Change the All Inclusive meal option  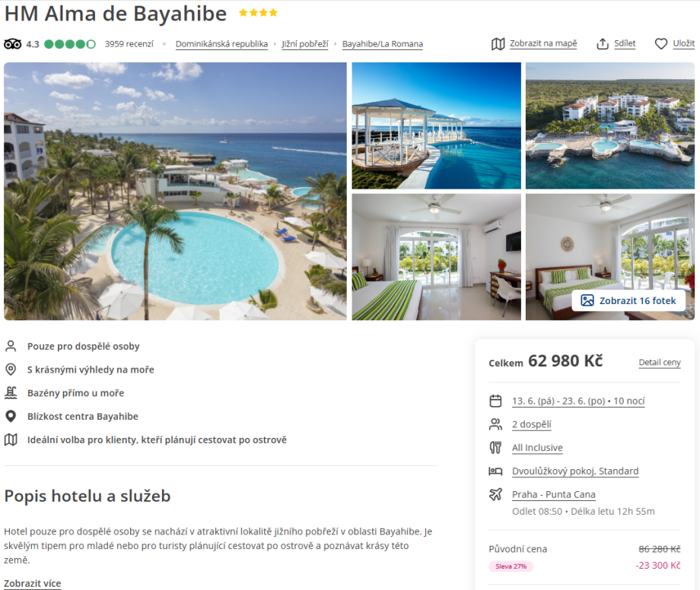coord(537,447)
